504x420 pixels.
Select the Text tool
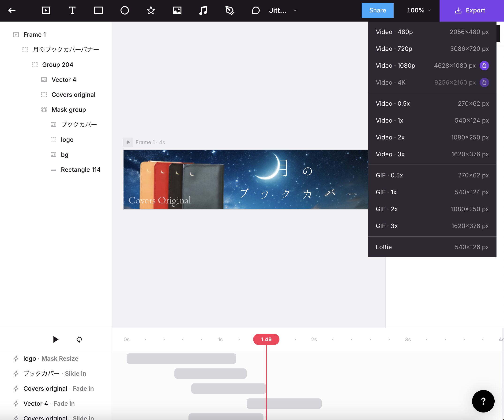(x=72, y=10)
